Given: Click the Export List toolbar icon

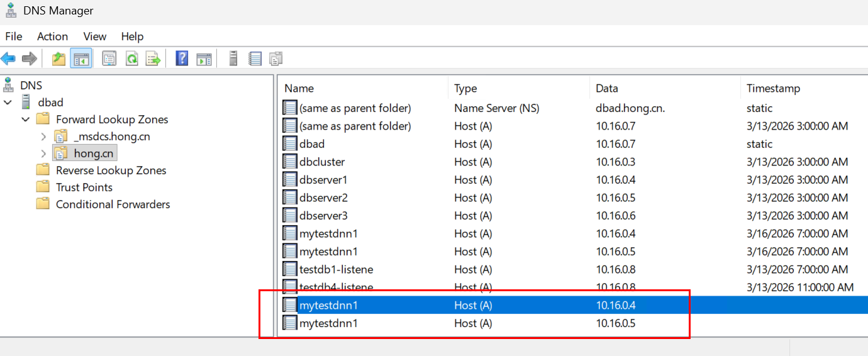Looking at the screenshot, I should 153,59.
